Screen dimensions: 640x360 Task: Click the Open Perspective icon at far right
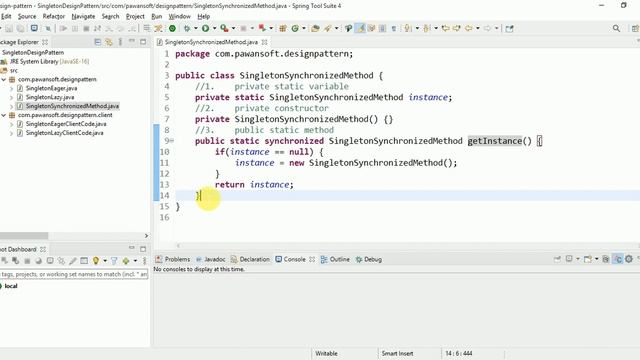click(635, 28)
